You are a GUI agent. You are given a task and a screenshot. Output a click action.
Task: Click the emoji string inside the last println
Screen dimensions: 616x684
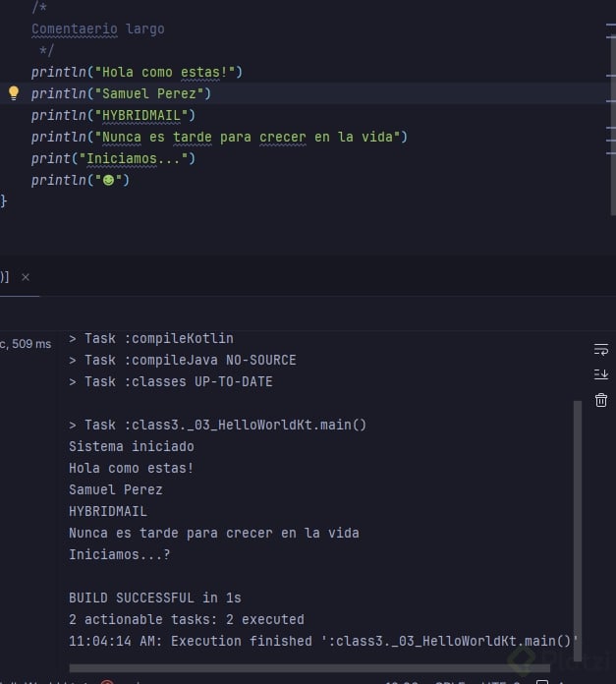108,180
